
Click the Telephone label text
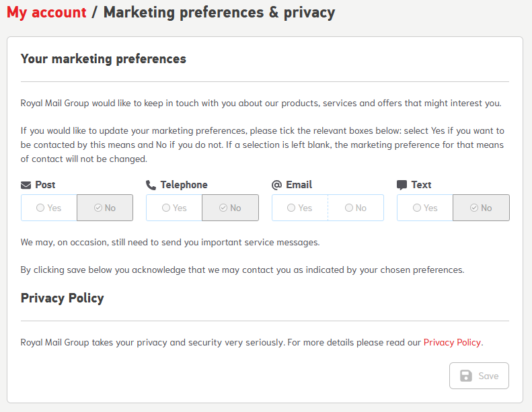pos(184,185)
